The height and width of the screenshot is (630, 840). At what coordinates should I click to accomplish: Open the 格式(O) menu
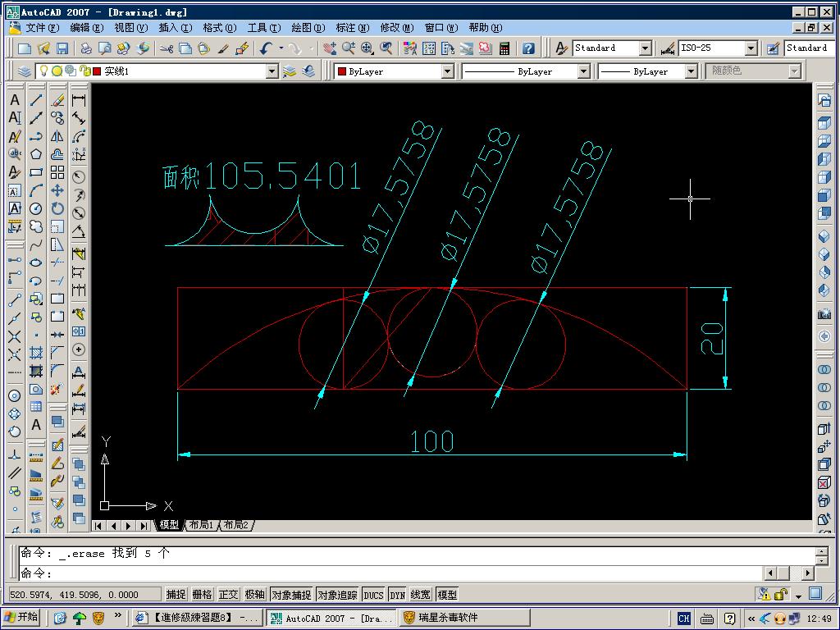219,28
